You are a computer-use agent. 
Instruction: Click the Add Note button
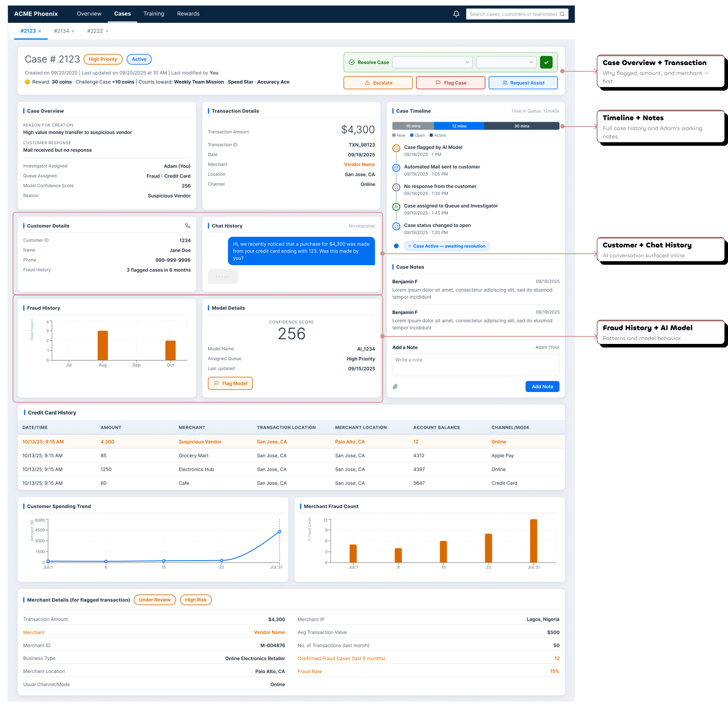(542, 386)
